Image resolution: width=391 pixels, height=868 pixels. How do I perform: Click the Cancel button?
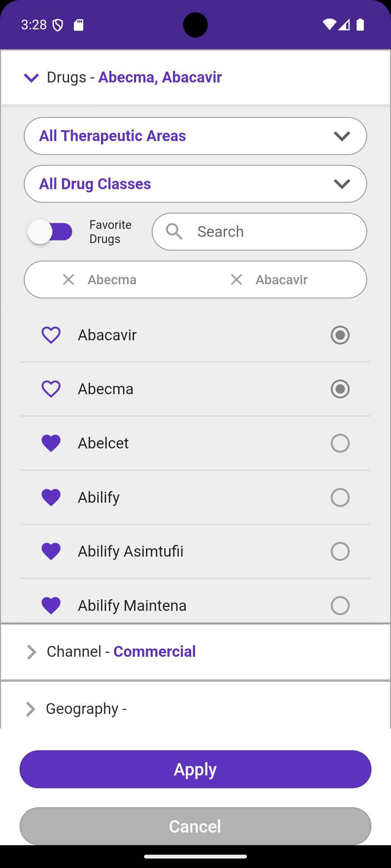coord(195,826)
